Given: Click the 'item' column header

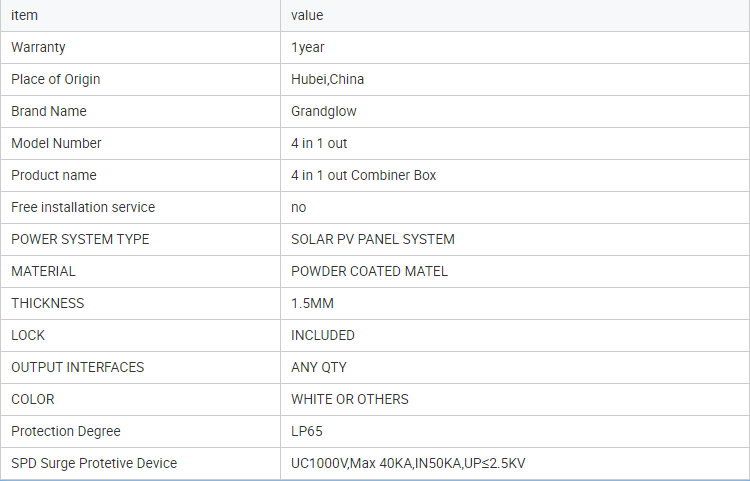Looking at the screenshot, I should point(24,15).
